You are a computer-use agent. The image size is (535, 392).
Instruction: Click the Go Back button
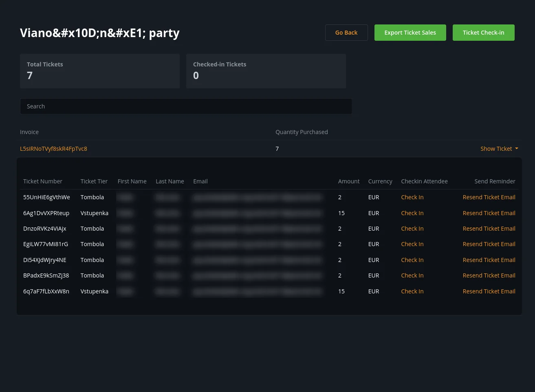[x=346, y=33]
